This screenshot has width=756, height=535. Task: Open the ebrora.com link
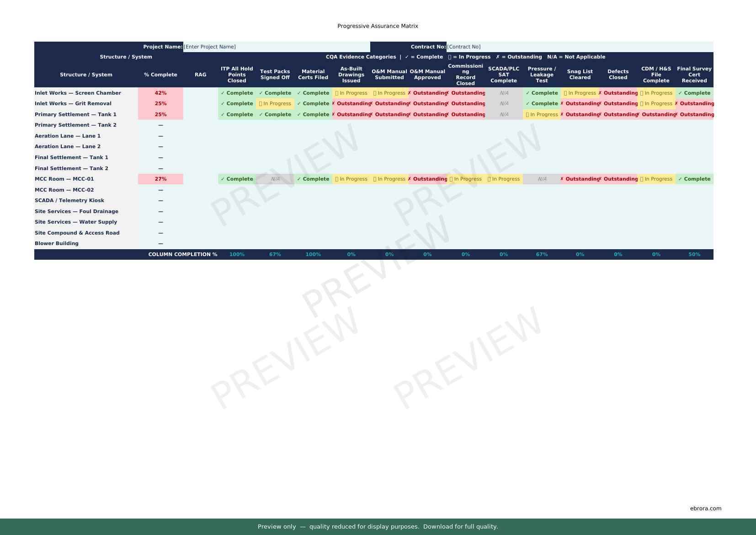705,508
